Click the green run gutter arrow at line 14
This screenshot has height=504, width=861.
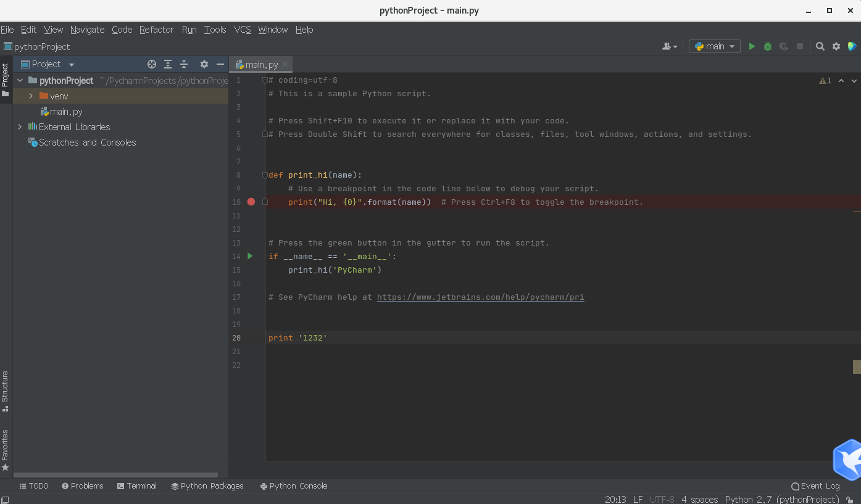click(250, 256)
